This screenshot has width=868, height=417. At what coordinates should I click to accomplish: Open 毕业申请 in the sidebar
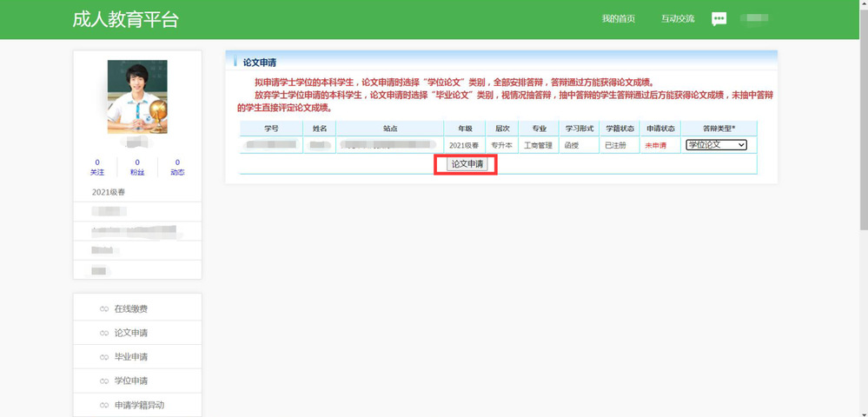131,357
